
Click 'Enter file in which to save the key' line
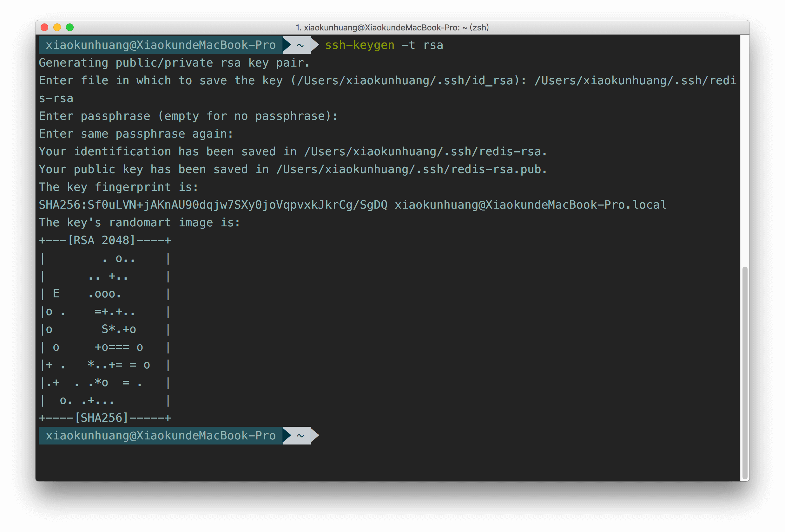(x=387, y=80)
